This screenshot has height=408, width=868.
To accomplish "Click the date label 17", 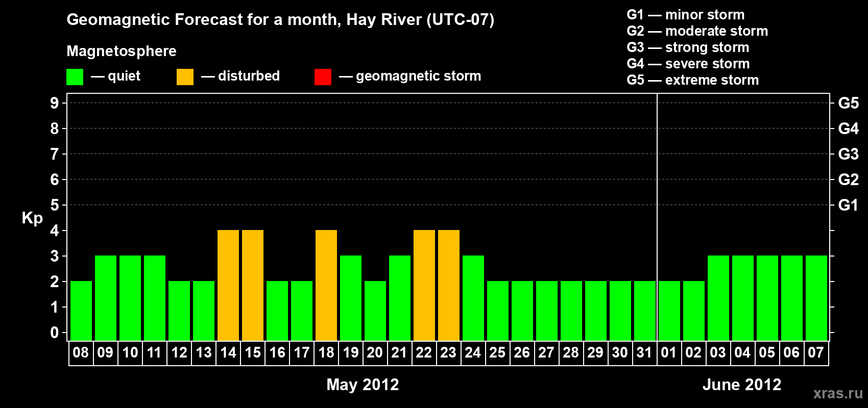I will pos(301,353).
